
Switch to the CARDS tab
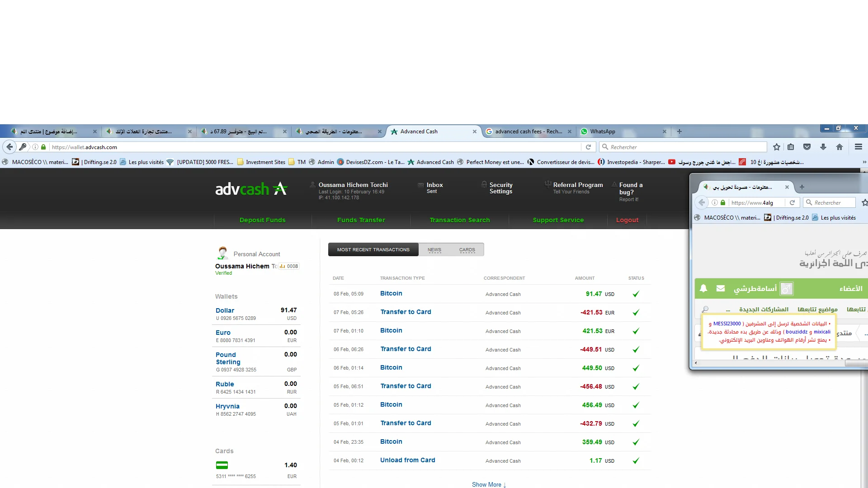[467, 250]
